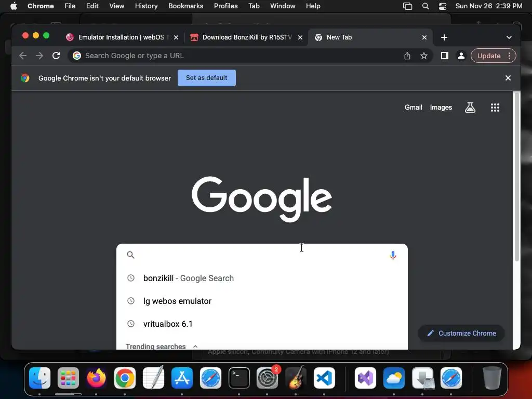Reload the current page
The height and width of the screenshot is (399, 532).
point(56,56)
